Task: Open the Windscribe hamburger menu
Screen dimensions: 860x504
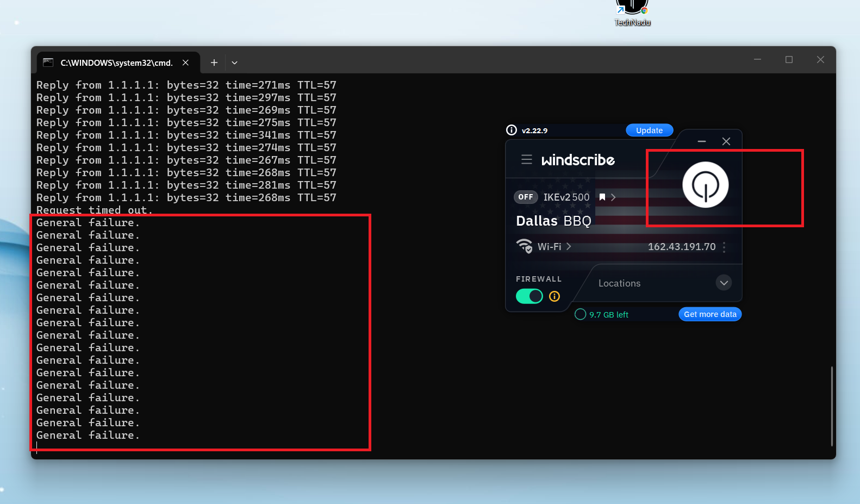Action: pyautogui.click(x=526, y=159)
